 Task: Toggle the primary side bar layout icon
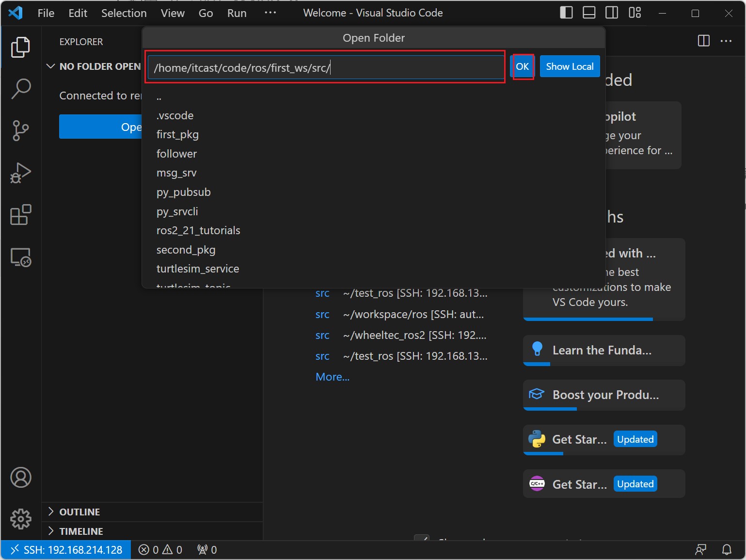tap(566, 13)
